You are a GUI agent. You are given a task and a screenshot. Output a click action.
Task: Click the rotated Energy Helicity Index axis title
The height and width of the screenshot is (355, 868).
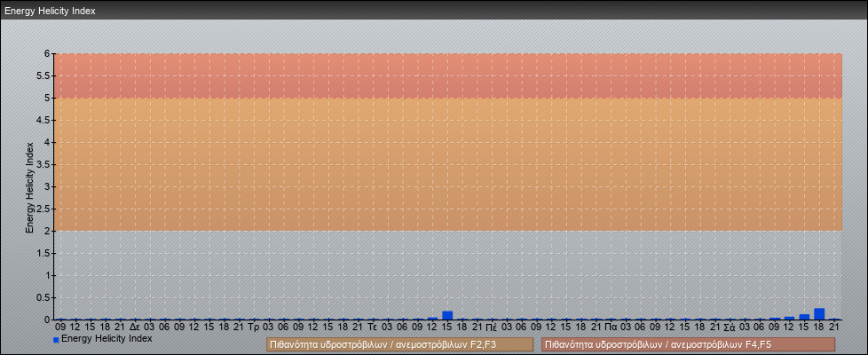pyautogui.click(x=29, y=187)
